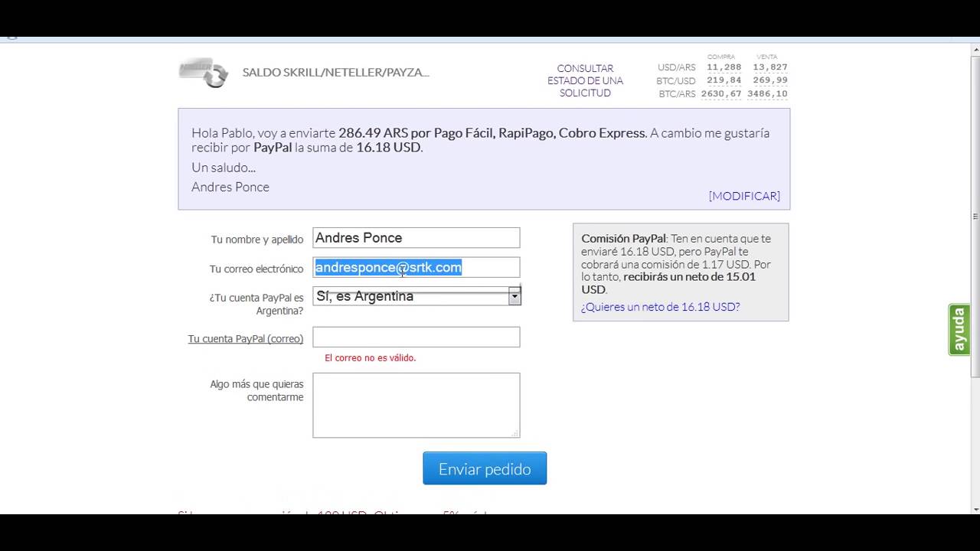Click the BTC/USD compra value 219,84
Image resolution: width=980 pixels, height=551 pixels.
click(724, 80)
